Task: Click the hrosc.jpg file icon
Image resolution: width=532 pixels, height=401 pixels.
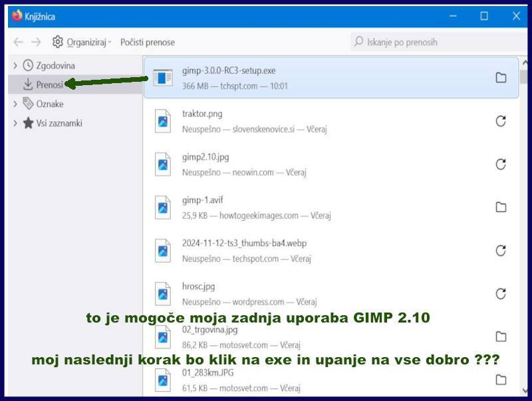Action: [x=162, y=293]
